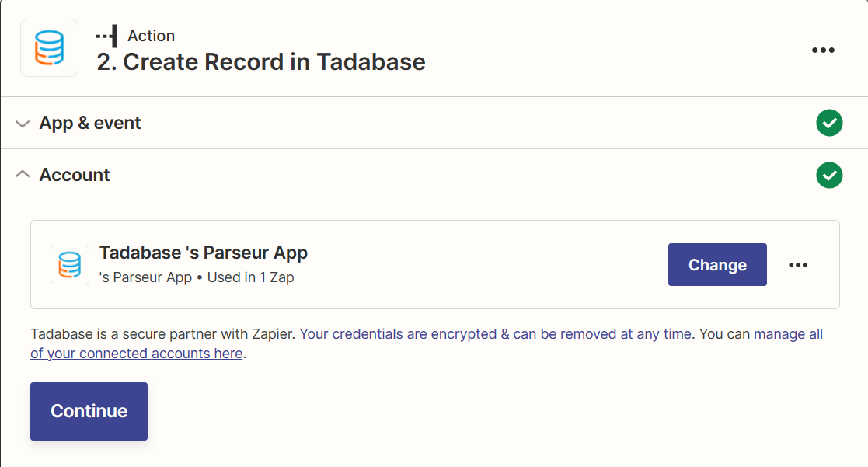868x467 pixels.
Task: Click the chevron next to App & event
Action: point(23,123)
